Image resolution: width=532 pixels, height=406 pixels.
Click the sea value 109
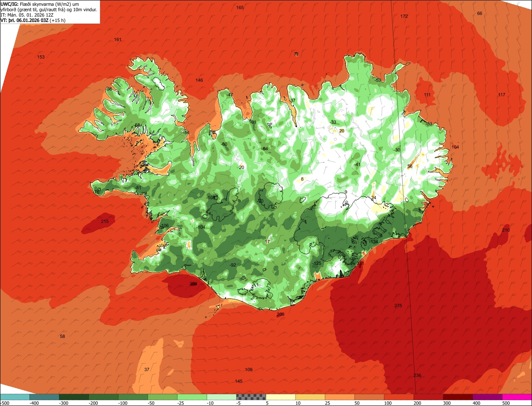point(249,369)
